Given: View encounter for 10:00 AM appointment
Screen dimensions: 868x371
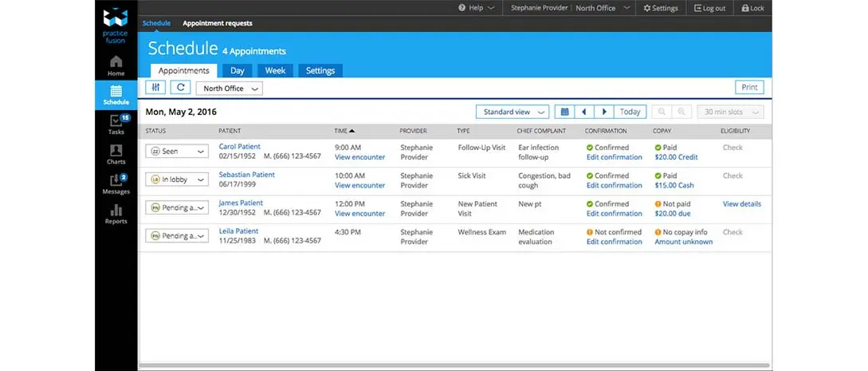Looking at the screenshot, I should click(x=359, y=185).
